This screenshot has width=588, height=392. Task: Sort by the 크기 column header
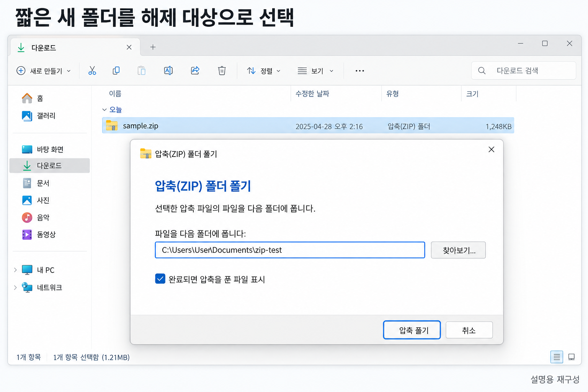click(472, 94)
